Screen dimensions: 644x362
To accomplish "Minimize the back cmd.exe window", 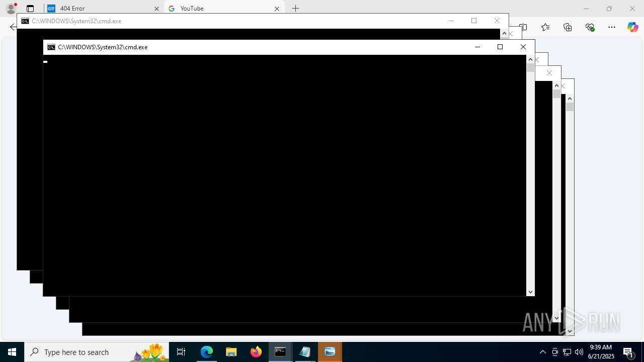I will (x=451, y=21).
